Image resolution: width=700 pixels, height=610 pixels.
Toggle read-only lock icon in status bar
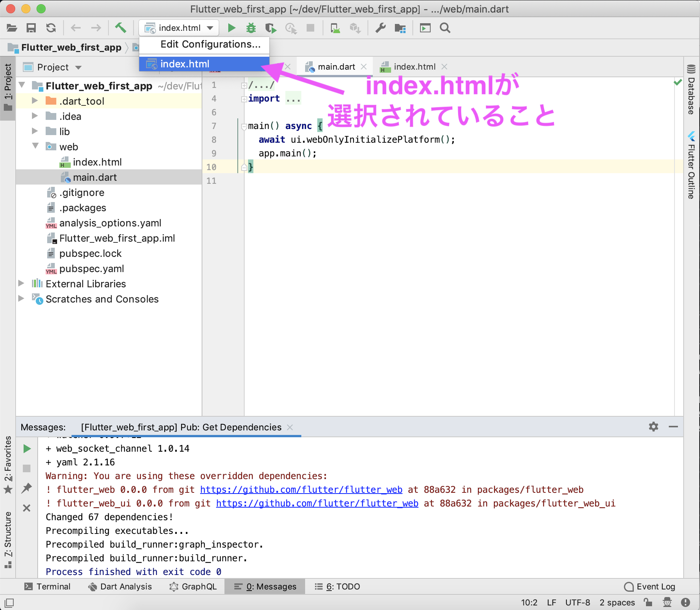648,602
